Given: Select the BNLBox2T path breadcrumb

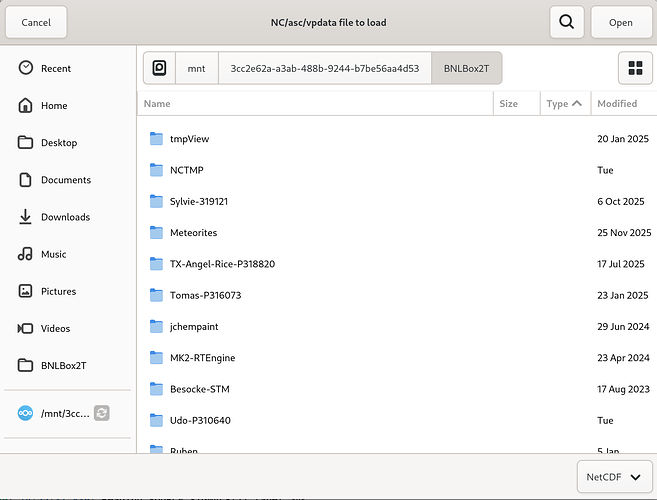Looking at the screenshot, I should 466,68.
